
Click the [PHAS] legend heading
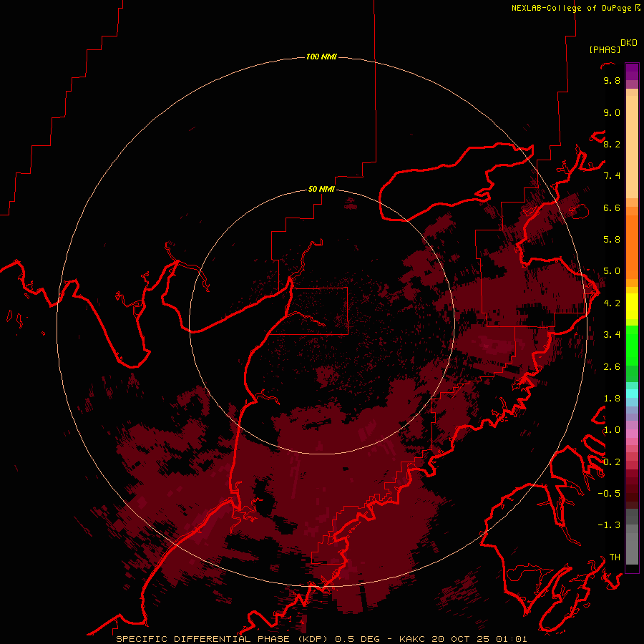(x=605, y=50)
